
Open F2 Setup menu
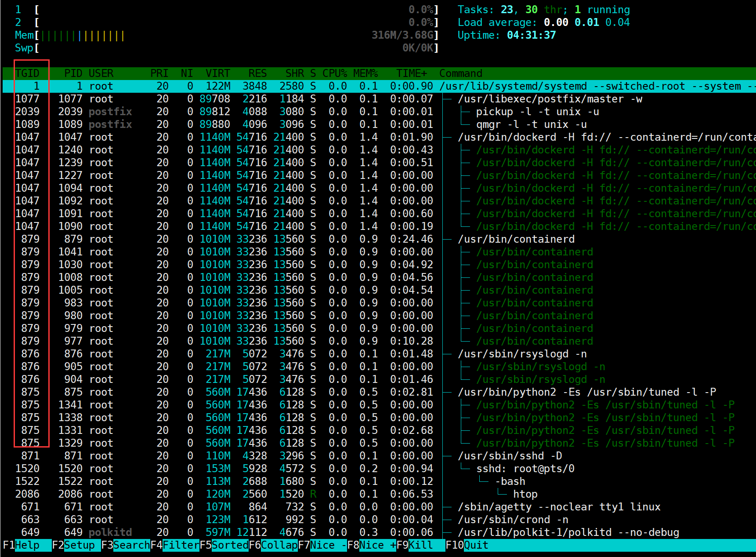(x=76, y=545)
